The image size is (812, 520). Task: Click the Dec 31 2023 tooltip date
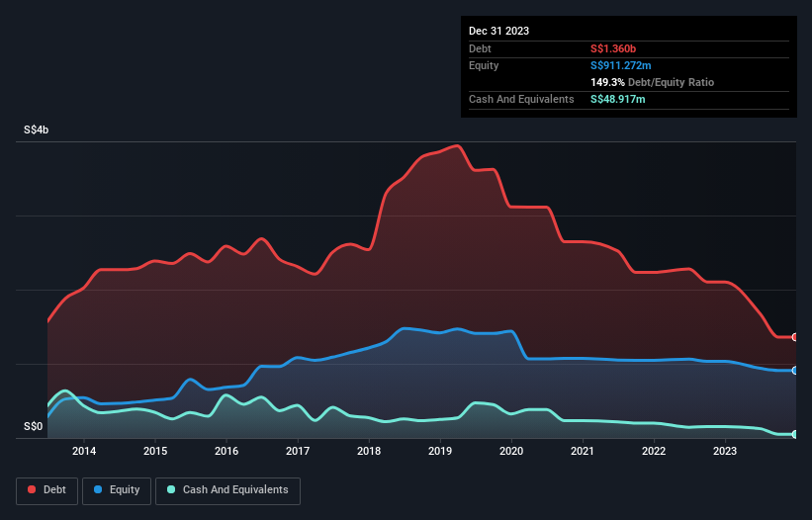click(x=498, y=31)
